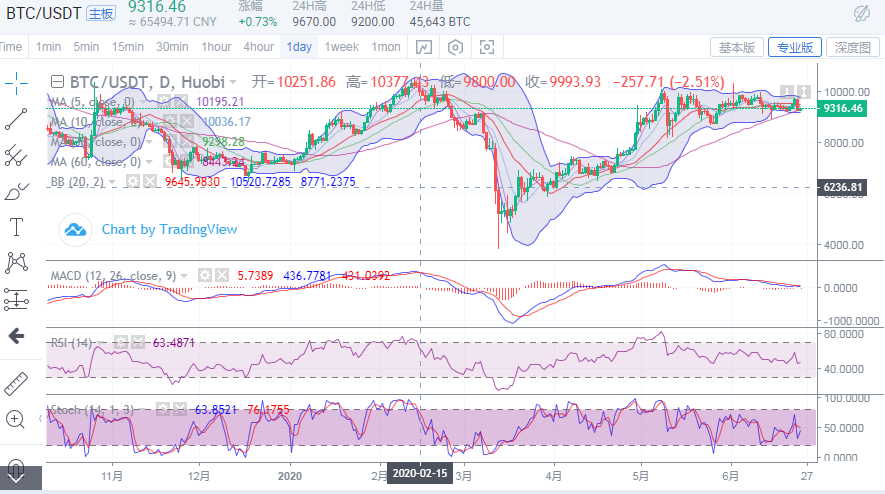Pick the ruler measure tool
Image resolution: width=885 pixels, height=494 pixels.
[x=15, y=383]
